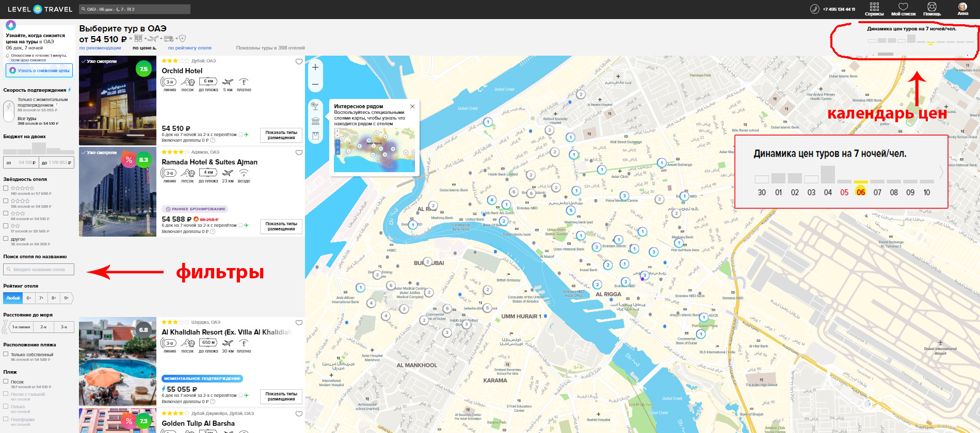The image size is (980, 433).
Task: Click Orchid Hotel surcharge question mark icon
Action: [x=213, y=140]
